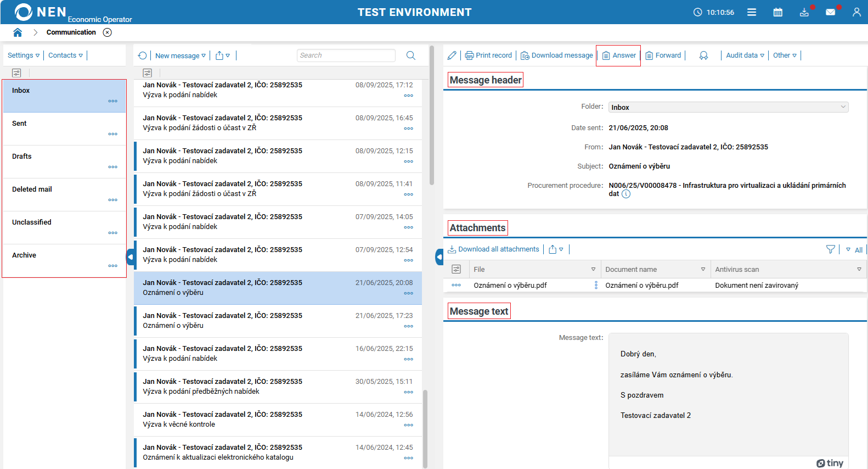Open options for 08/09/2025, 17:12 message
Screen dimensions: 868x469
click(x=409, y=96)
